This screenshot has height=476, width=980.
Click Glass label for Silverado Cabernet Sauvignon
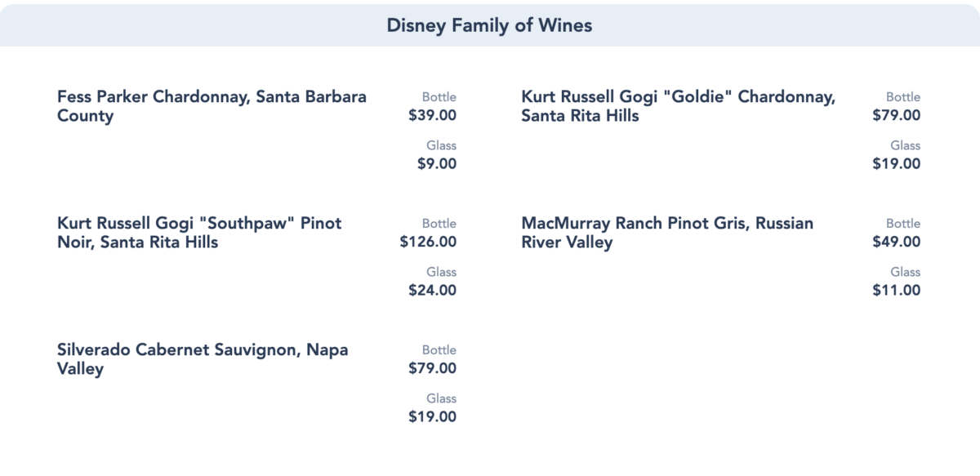(441, 398)
